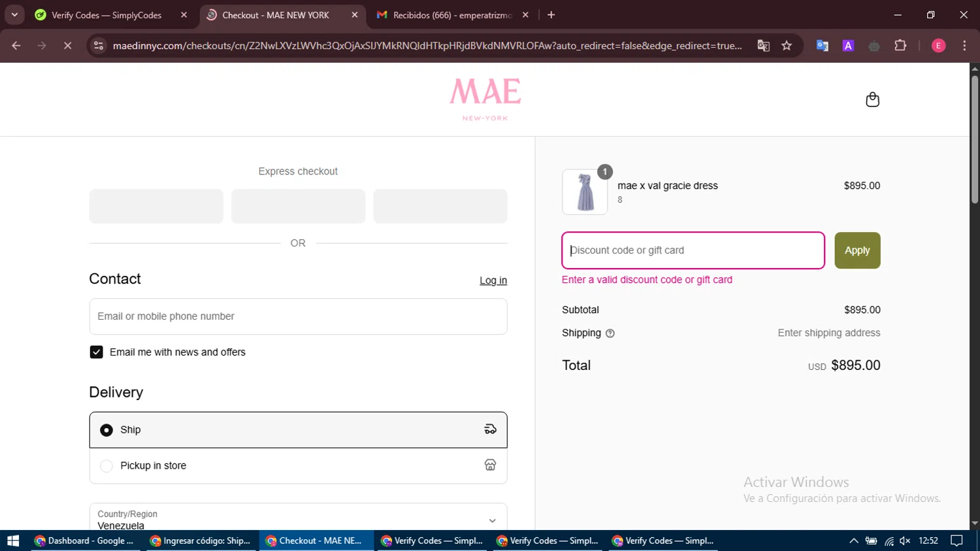Bookmark this page with the star icon

(787, 45)
